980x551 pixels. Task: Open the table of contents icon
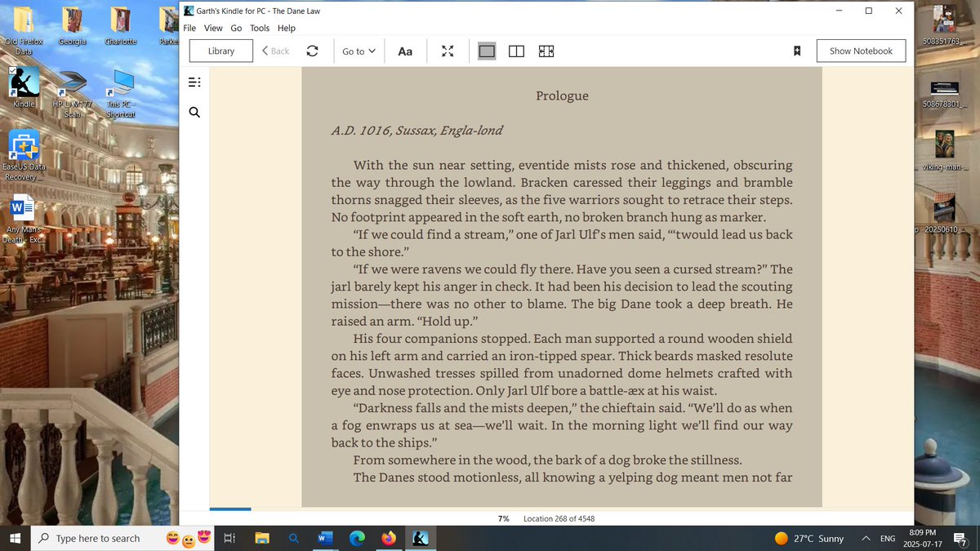194,82
